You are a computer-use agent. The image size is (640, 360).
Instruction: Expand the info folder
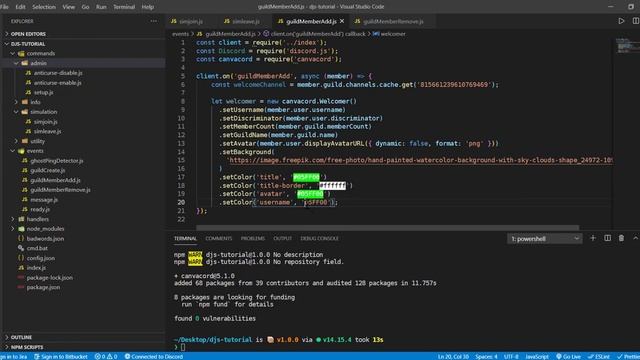(x=35, y=102)
